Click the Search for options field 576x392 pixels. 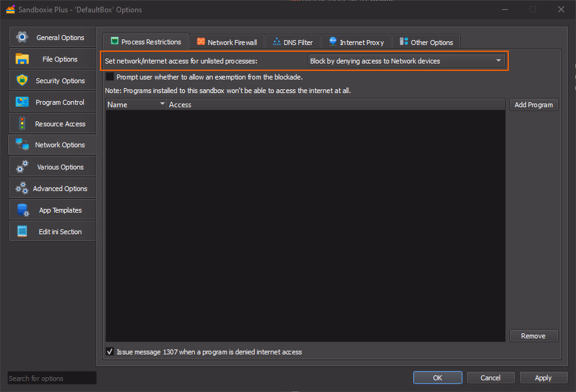[x=52, y=378]
